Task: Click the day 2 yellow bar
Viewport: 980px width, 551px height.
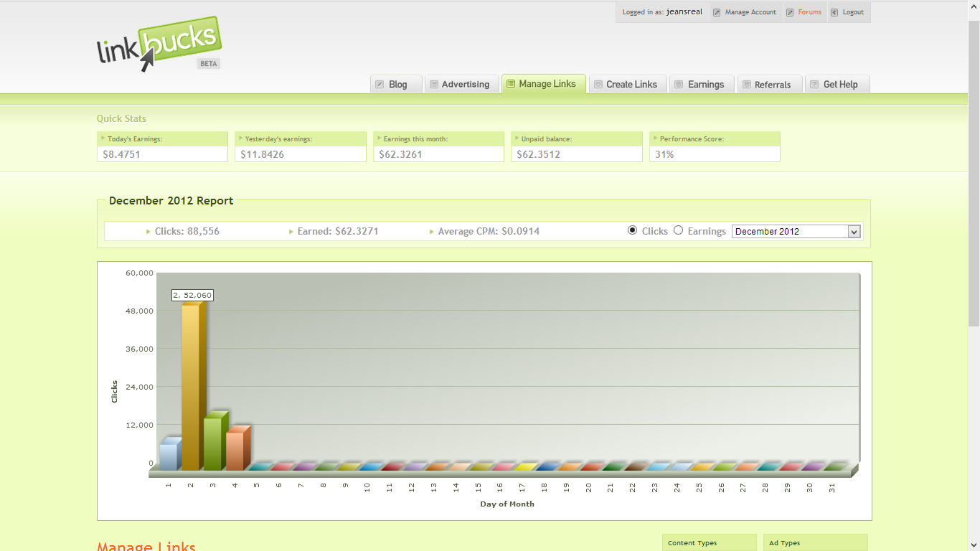Action: click(192, 387)
